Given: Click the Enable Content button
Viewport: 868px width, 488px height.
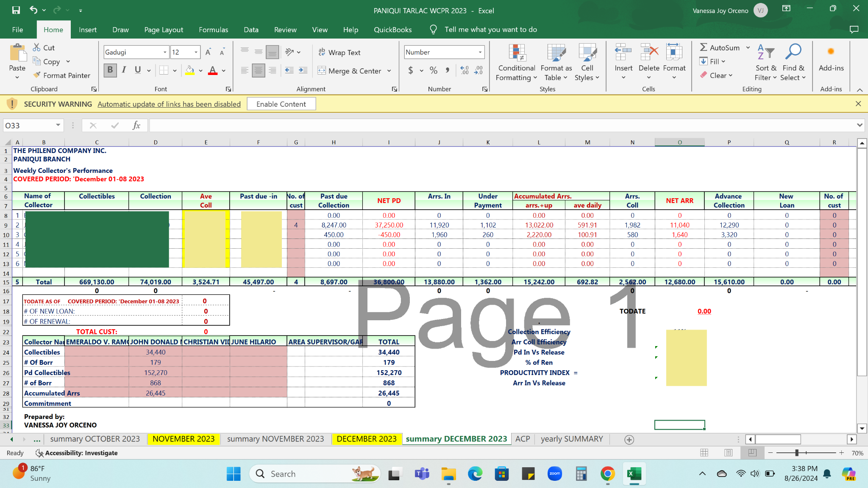Looking at the screenshot, I should (x=281, y=104).
